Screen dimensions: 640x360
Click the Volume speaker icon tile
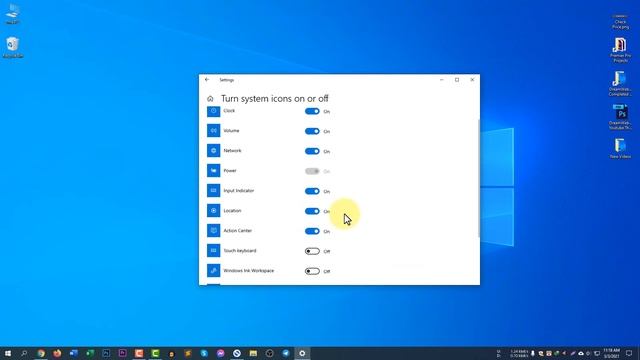pyautogui.click(x=213, y=131)
